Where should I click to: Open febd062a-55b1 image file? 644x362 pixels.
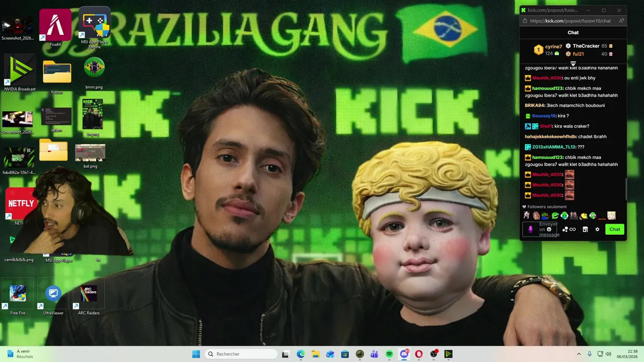19,161
